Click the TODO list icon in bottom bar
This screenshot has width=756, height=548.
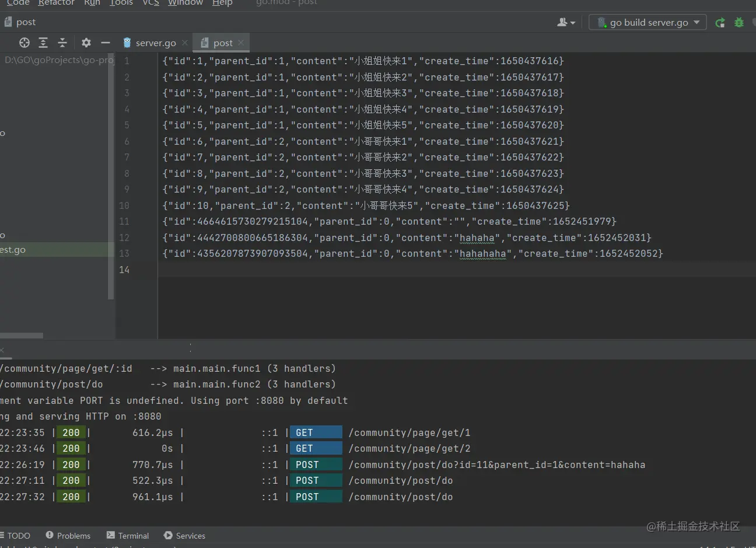pos(2,536)
